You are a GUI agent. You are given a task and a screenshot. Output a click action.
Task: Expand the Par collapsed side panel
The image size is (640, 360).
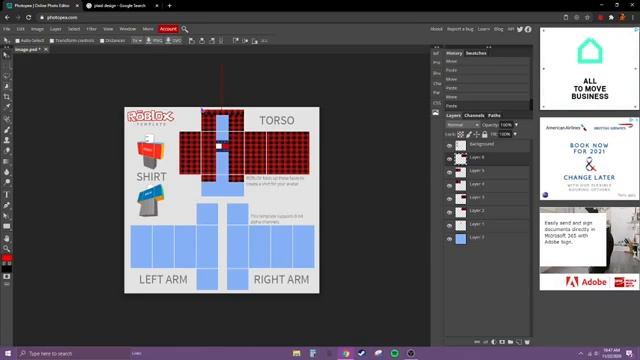tap(436, 93)
